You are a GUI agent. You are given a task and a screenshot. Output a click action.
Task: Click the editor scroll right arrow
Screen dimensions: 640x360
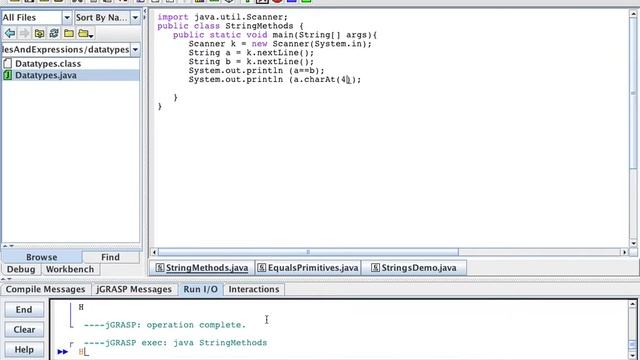(624, 252)
